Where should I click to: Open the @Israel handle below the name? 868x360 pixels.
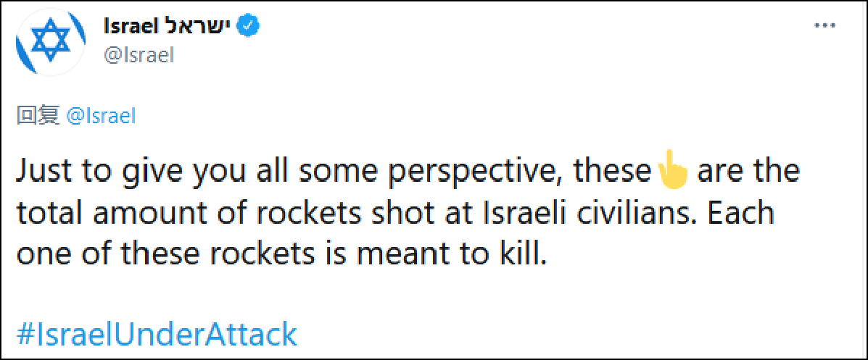click(139, 55)
